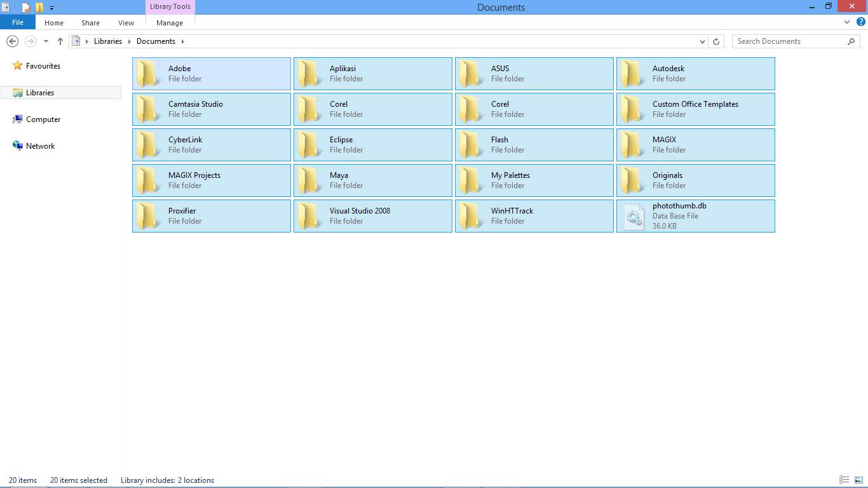Click the Forward navigation arrow
This screenshot has width=868, height=488.
(30, 41)
